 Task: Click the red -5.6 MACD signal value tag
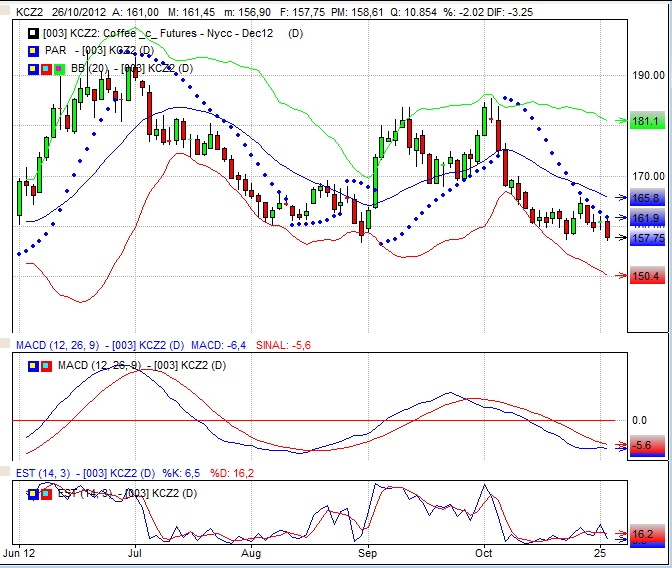[x=647, y=446]
